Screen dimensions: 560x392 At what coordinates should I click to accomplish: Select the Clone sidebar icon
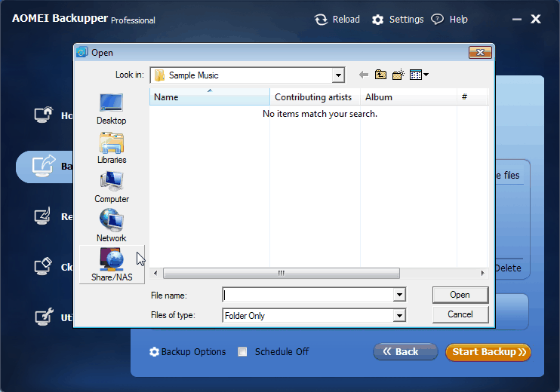[44, 266]
